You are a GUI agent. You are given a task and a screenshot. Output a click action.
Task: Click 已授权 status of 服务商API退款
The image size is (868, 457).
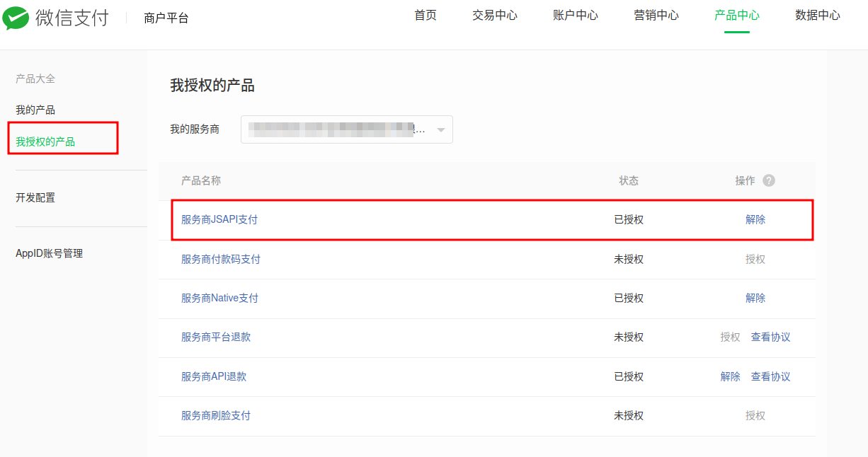[629, 376]
